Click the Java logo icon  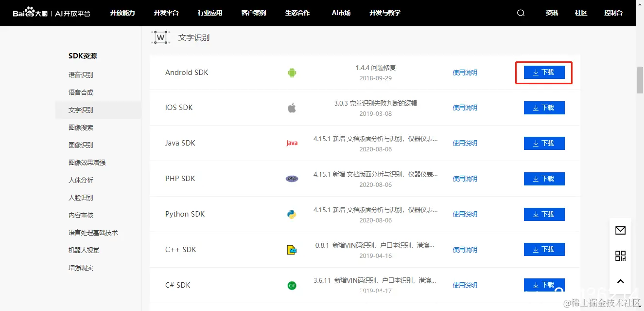pyautogui.click(x=292, y=143)
